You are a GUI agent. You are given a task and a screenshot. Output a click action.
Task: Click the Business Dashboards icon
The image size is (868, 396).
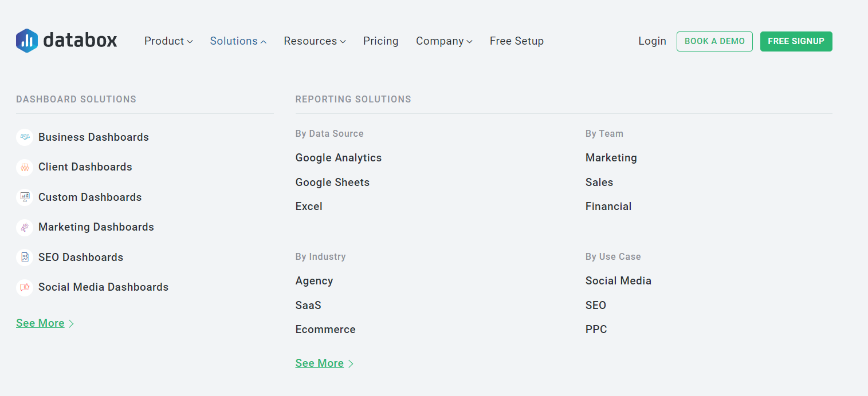[23, 137]
